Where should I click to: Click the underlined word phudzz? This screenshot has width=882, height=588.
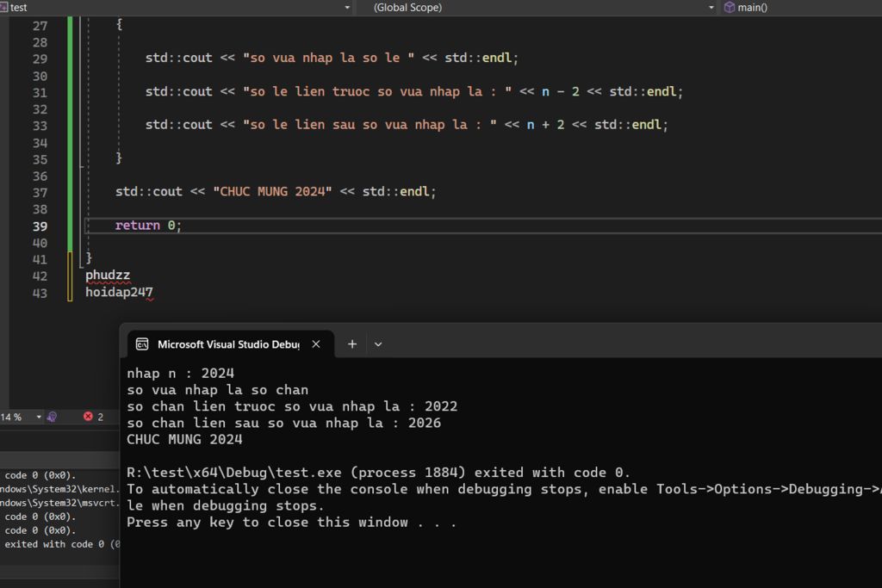pos(108,275)
